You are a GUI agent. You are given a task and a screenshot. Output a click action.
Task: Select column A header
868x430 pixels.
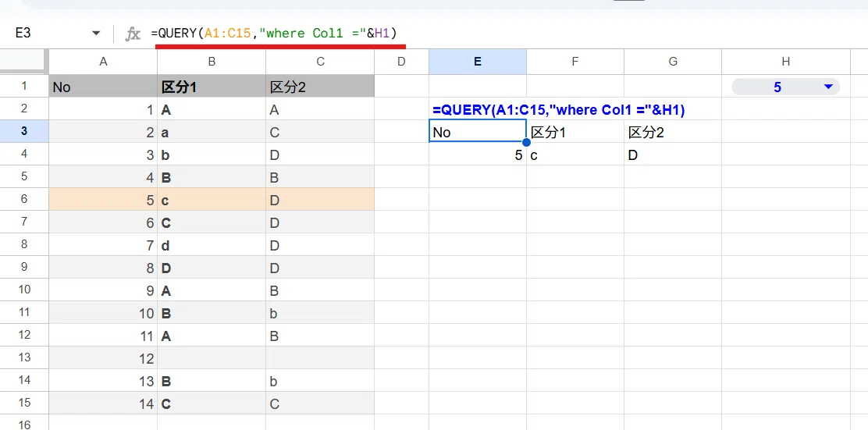pos(103,62)
